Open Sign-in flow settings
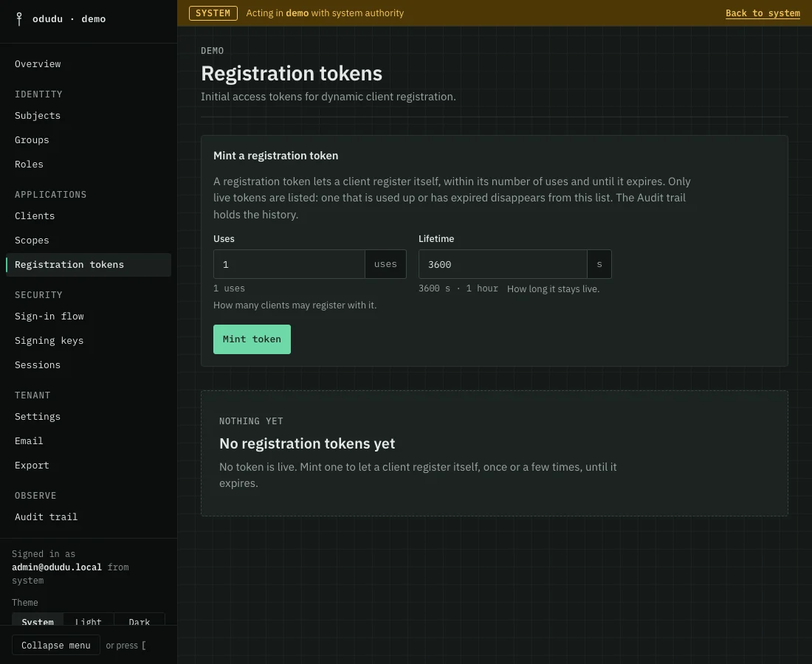The height and width of the screenshot is (664, 812). click(89, 317)
